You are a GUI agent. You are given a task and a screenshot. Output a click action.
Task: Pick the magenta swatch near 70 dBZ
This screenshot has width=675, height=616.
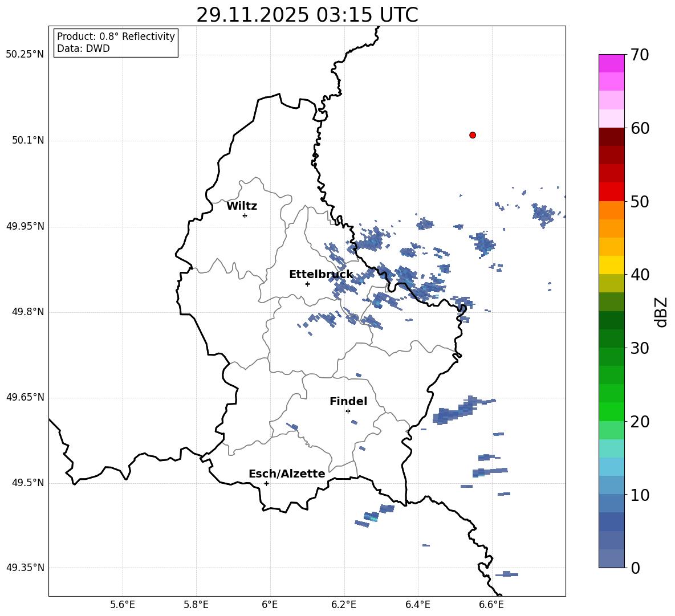tap(611, 64)
